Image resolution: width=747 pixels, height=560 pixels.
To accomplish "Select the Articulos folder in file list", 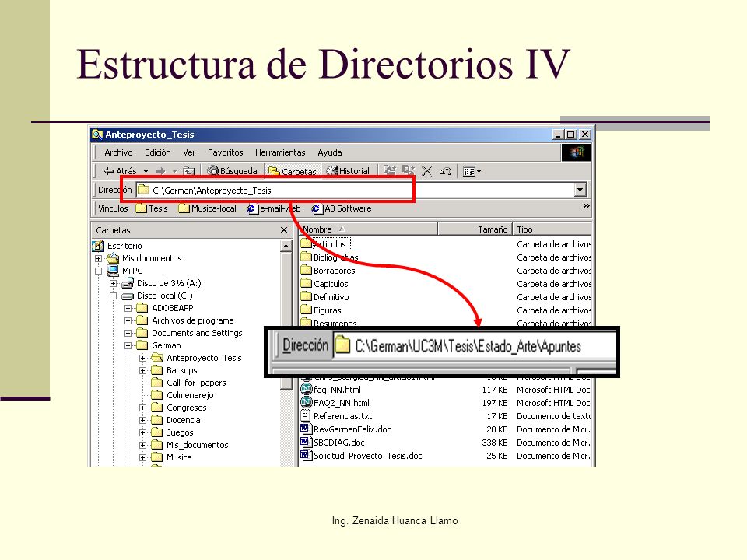I will (331, 244).
